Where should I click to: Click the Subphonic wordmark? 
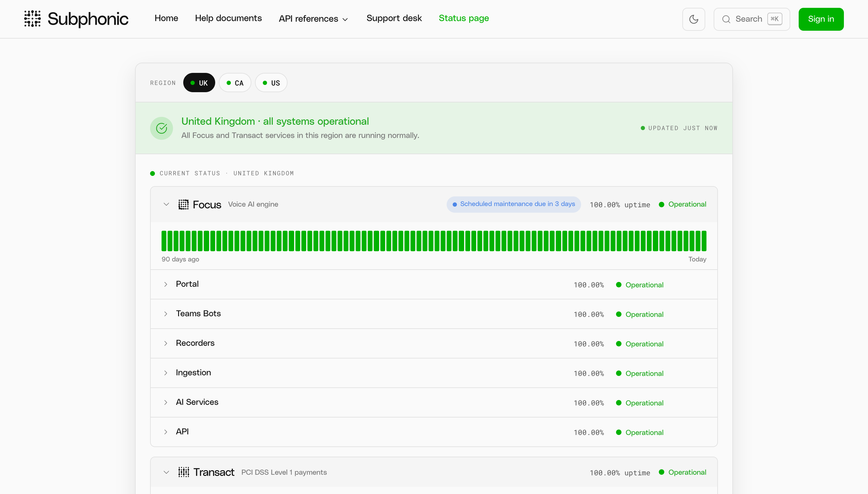click(x=88, y=19)
